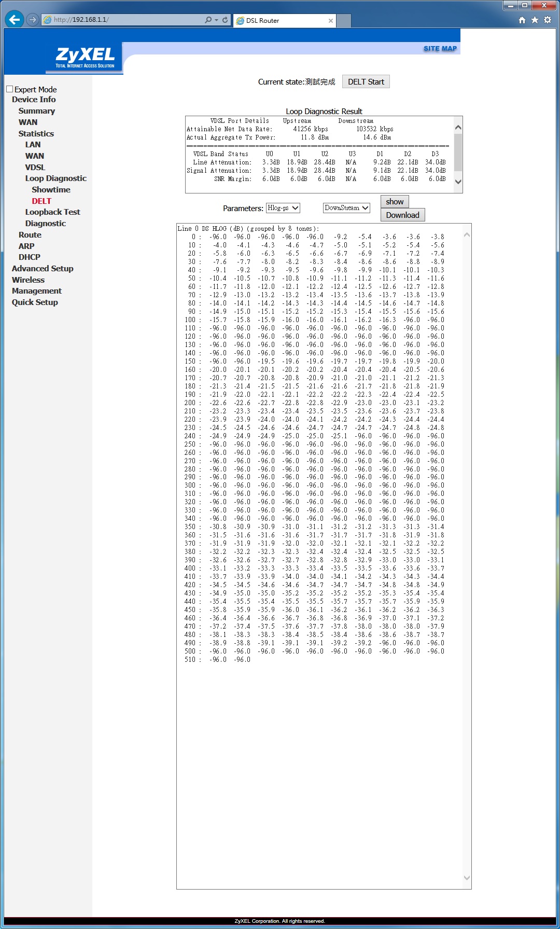Screen dimensions: 560x929
Task: Enable the Expert Mode checkbox
Action: click(x=9, y=89)
